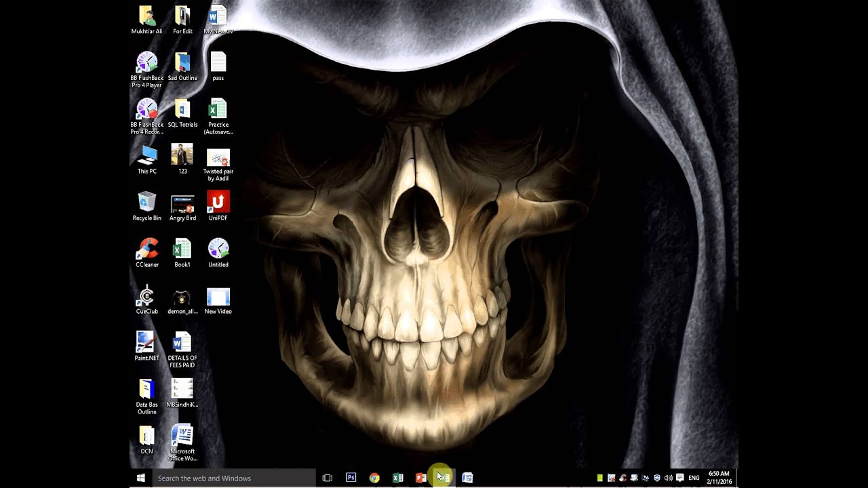Open the volume control in system tray

point(668,478)
